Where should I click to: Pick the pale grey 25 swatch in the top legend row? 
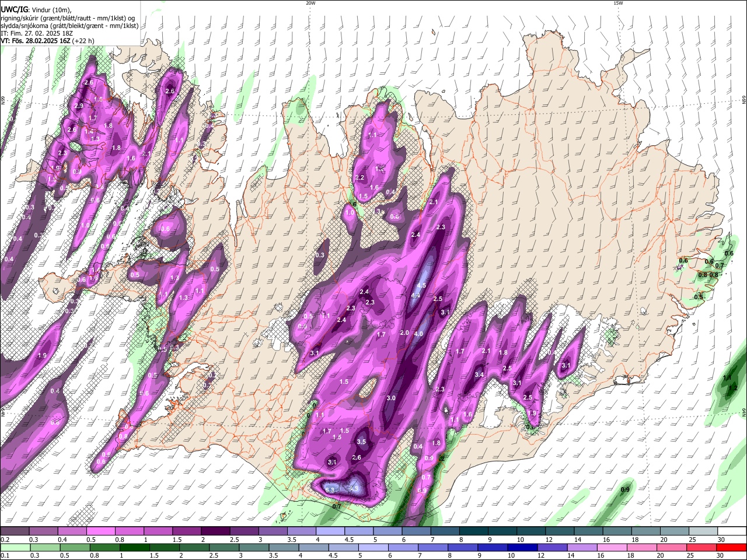(x=703, y=531)
